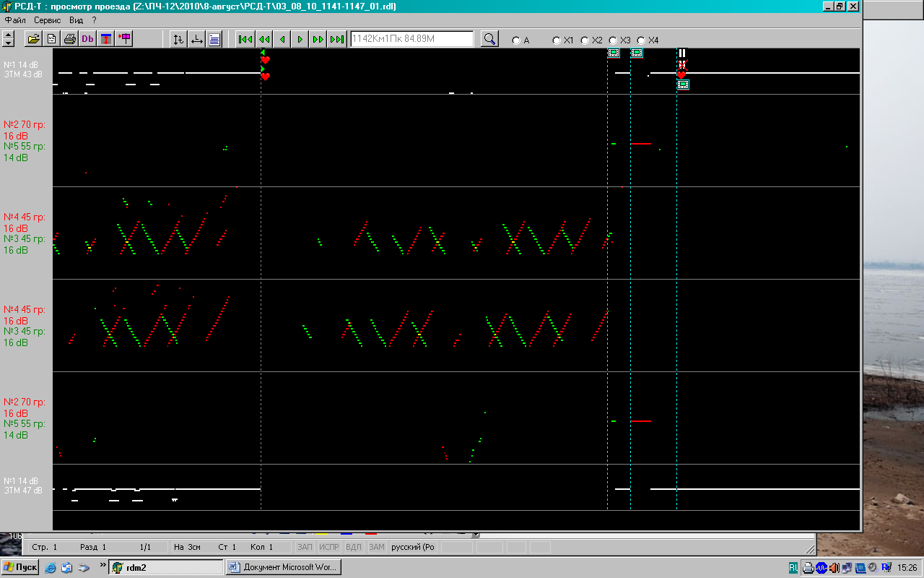This screenshot has width=924, height=578.
Task: Jump to the start of the recording
Action: (245, 39)
